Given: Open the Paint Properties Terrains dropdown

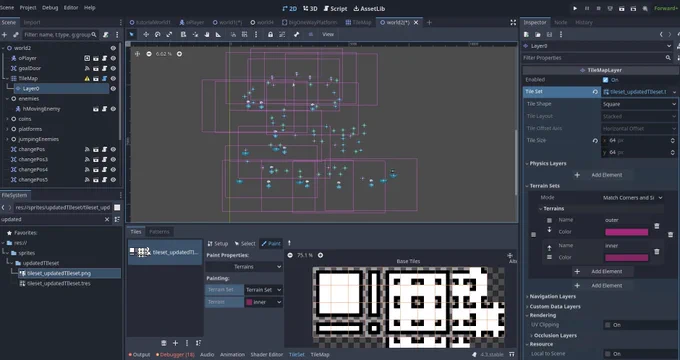Looking at the screenshot, I should tap(244, 267).
